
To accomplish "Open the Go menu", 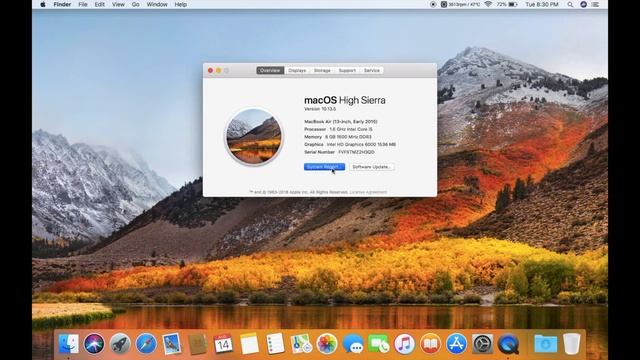I will (x=136, y=4).
